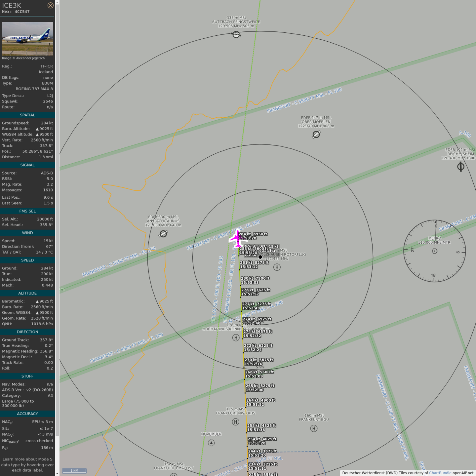
Task: Click the sidebar scroll-up arrow
Action: coord(57,2)
